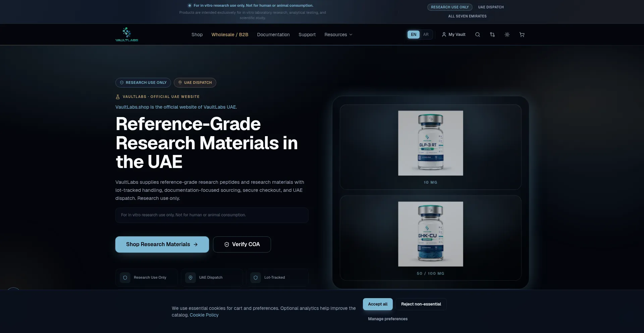Viewport: 644px width, 333px height.
Task: Go to Documentation page
Action: point(273,35)
